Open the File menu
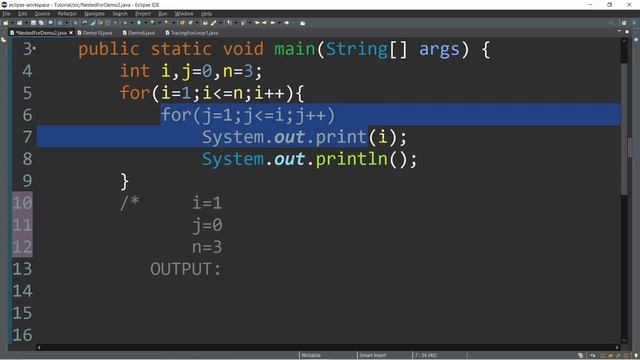Screen dimensions: 640x360 pyautogui.click(x=6, y=14)
